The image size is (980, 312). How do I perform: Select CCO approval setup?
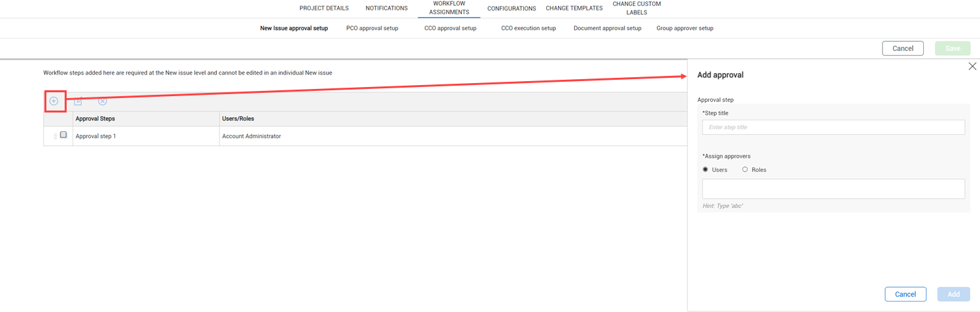(450, 28)
